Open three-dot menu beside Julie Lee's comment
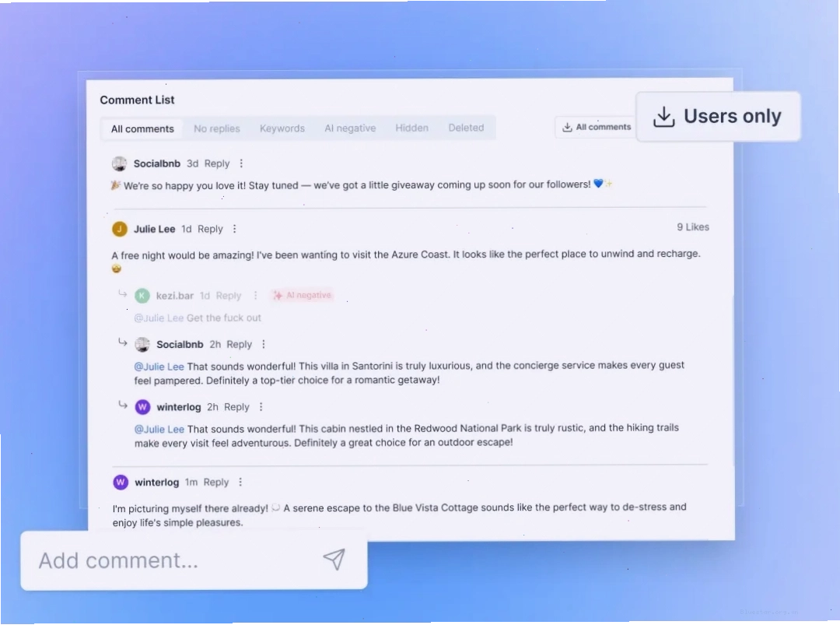Image resolution: width=840 pixels, height=625 pixels. coord(235,229)
